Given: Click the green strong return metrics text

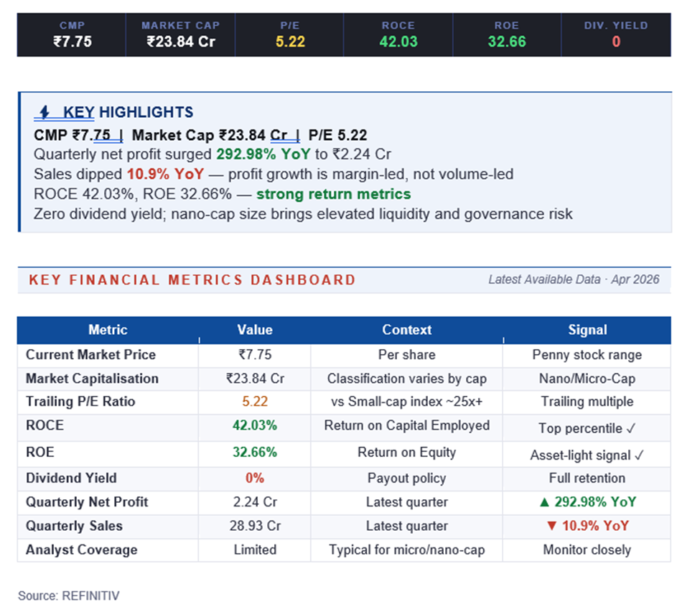Looking at the screenshot, I should pyautogui.click(x=333, y=195).
